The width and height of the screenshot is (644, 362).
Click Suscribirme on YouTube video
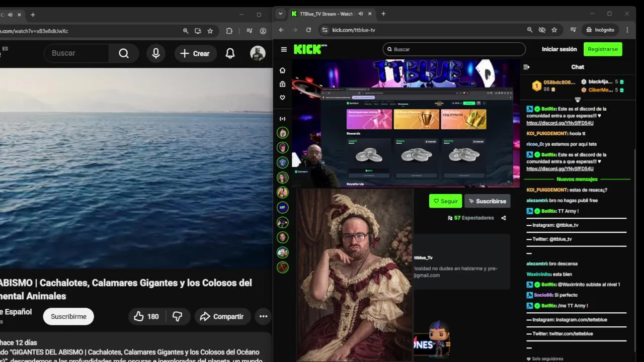click(x=68, y=316)
